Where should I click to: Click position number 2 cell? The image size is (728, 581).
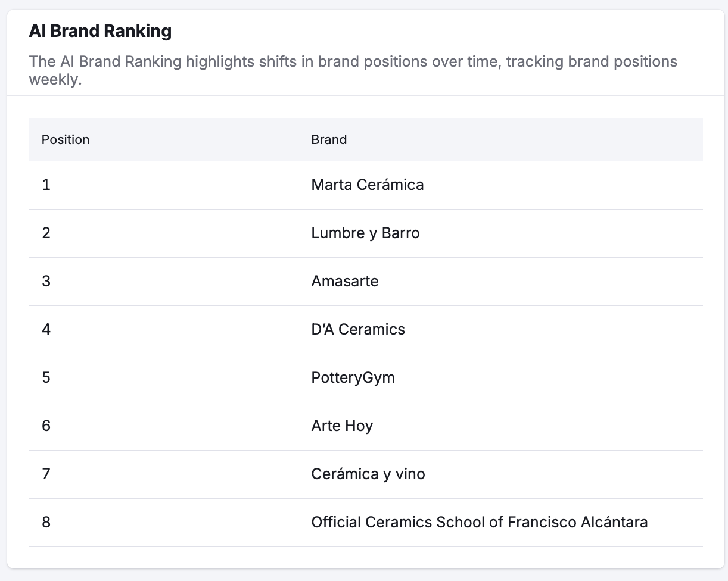[46, 233]
